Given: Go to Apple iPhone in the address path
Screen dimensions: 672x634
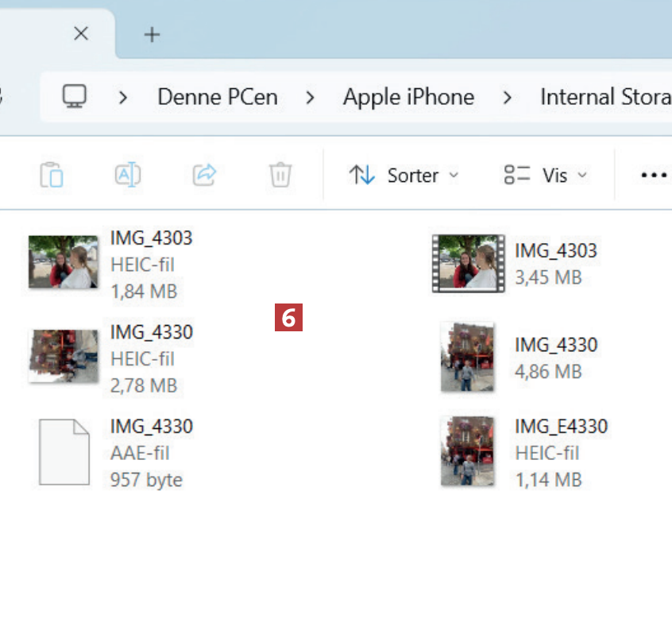Looking at the screenshot, I should click(x=408, y=97).
